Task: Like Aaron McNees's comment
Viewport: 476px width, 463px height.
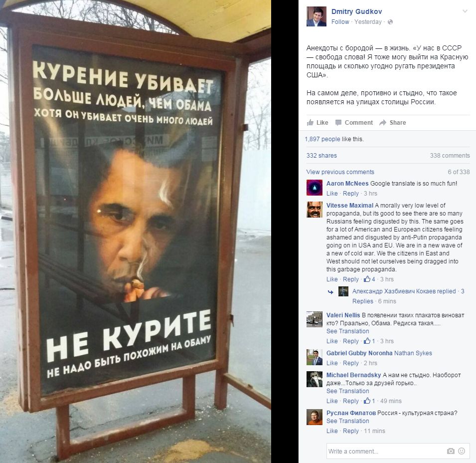Action: tap(332, 193)
